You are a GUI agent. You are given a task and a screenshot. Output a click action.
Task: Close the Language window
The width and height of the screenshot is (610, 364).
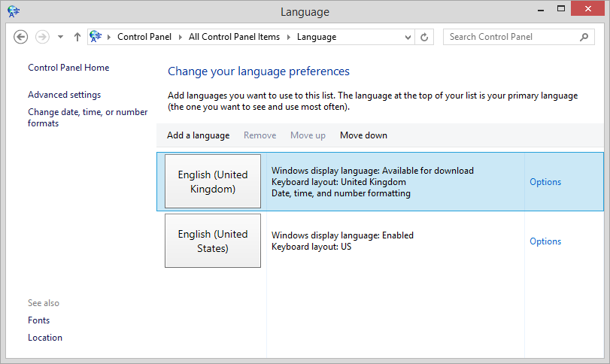(x=588, y=8)
